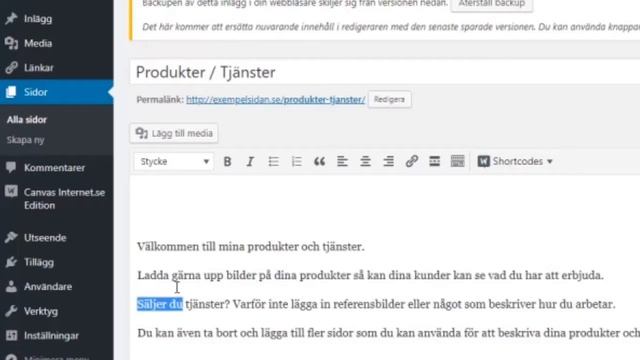This screenshot has height=360, width=640.
Task: Insert a numbered list
Action: [297, 162]
